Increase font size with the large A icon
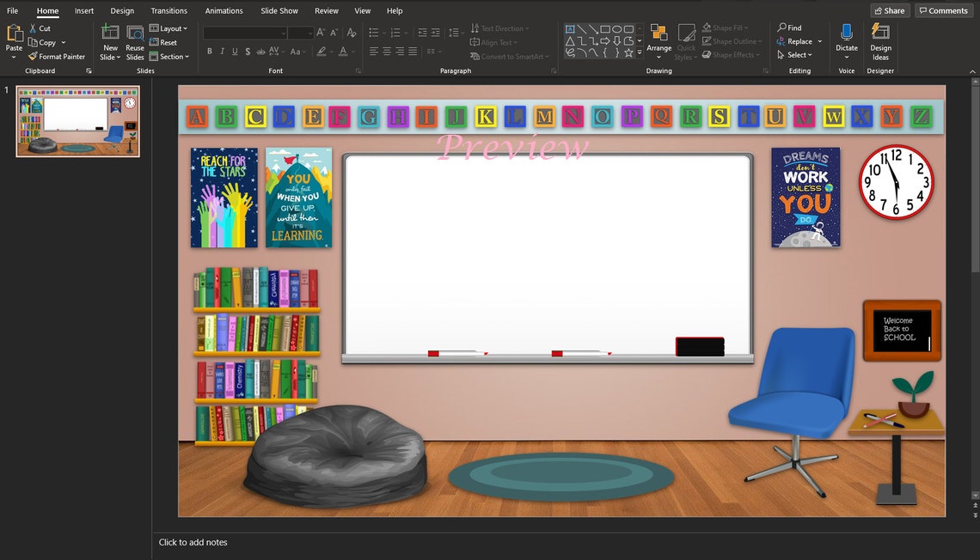980x560 pixels. (320, 33)
